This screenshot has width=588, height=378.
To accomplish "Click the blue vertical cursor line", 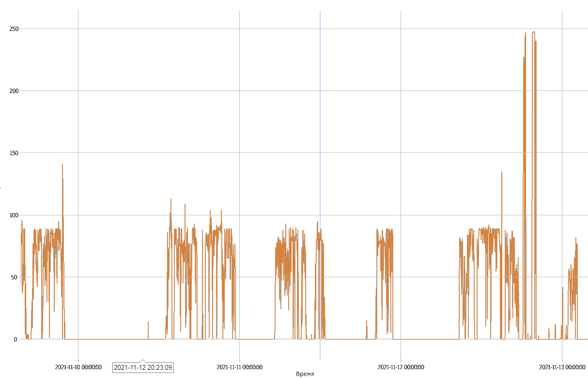I will coord(320,145).
